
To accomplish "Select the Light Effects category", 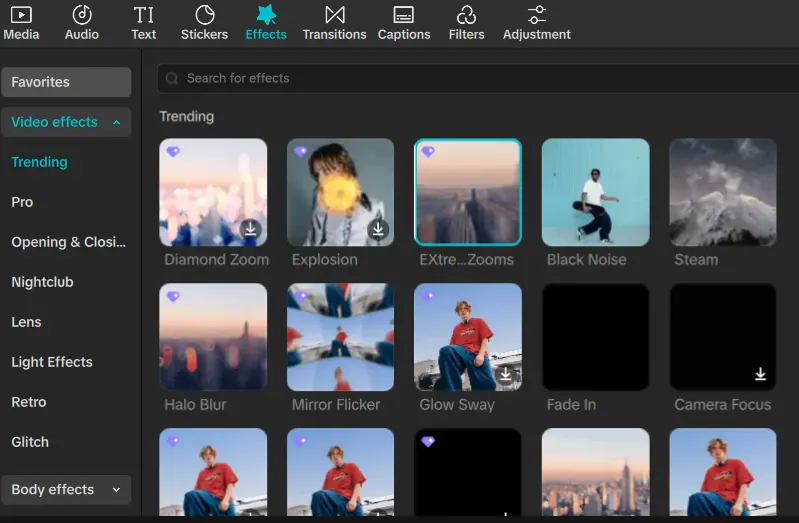I will click(52, 362).
